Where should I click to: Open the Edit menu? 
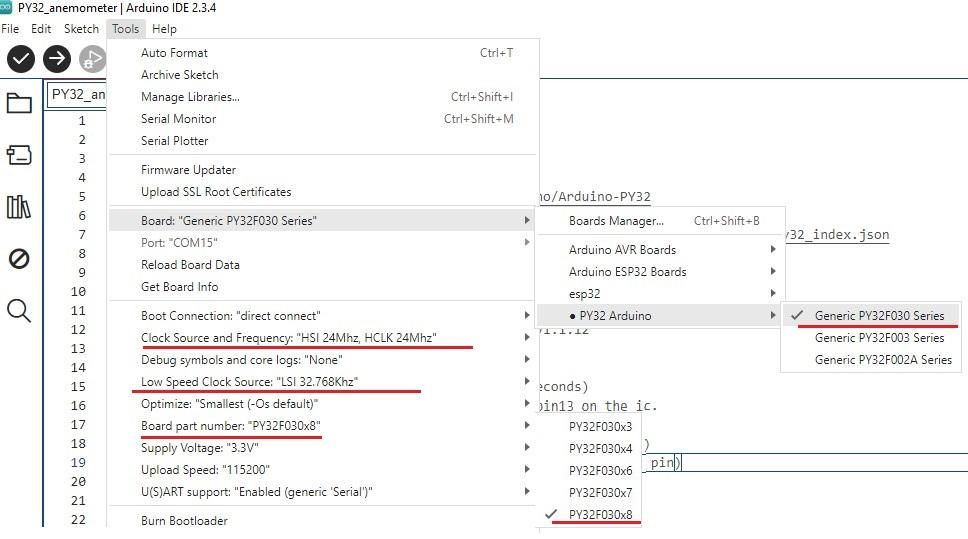click(41, 29)
